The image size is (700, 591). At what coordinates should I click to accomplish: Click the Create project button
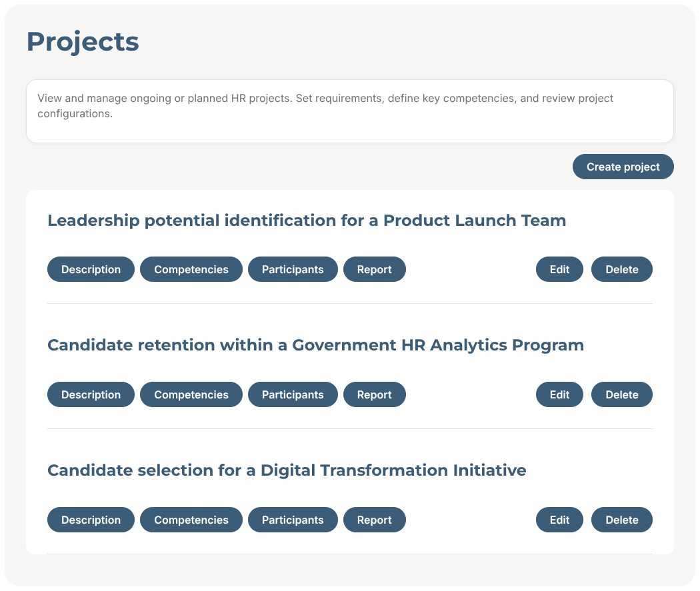623,167
